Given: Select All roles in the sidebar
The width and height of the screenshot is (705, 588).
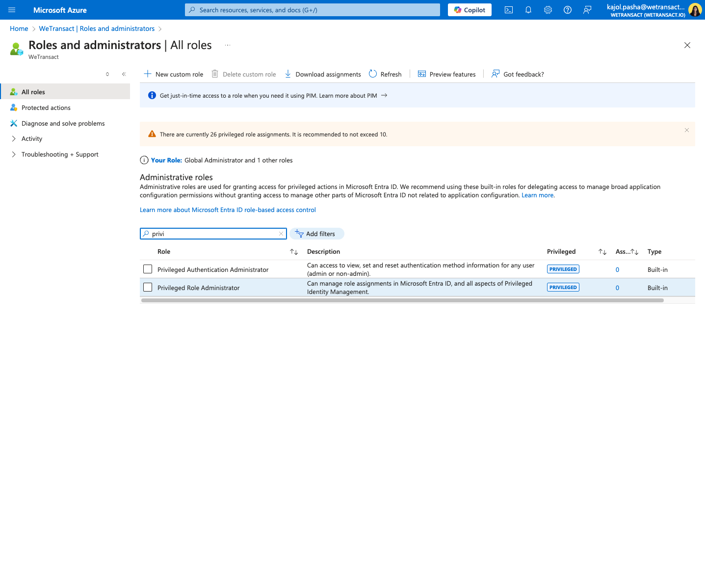Looking at the screenshot, I should pyautogui.click(x=65, y=92).
